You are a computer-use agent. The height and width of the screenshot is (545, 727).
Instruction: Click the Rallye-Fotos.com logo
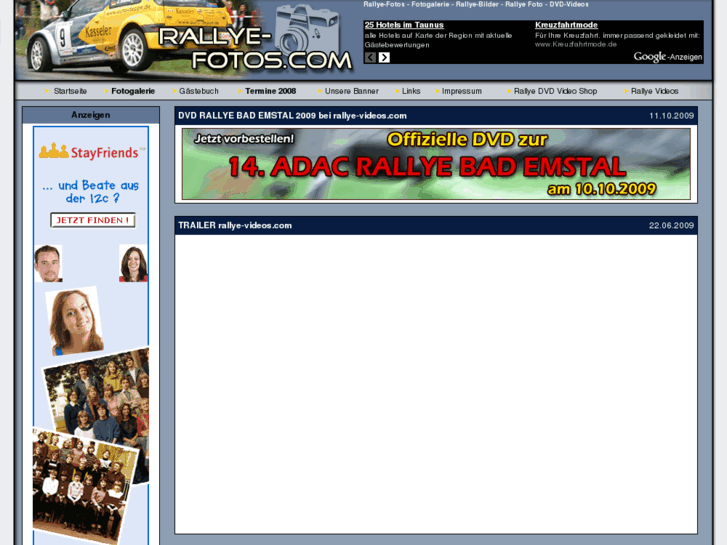coord(255,49)
